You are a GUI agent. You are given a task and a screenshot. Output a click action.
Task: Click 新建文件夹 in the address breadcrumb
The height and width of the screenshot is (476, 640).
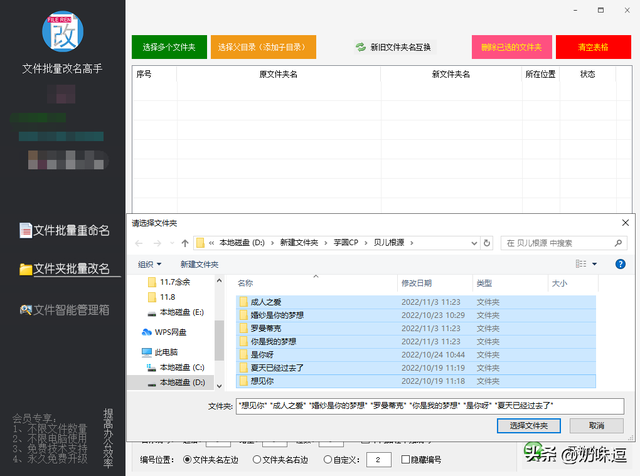[x=299, y=243]
